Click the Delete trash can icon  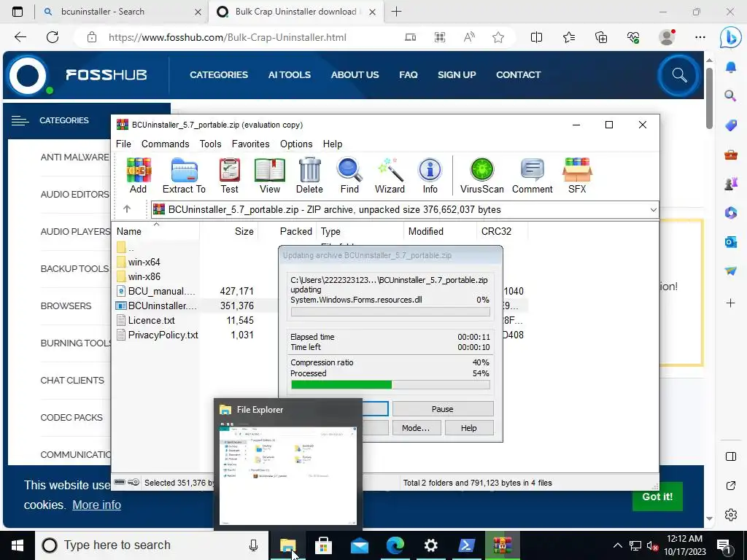[309, 175]
